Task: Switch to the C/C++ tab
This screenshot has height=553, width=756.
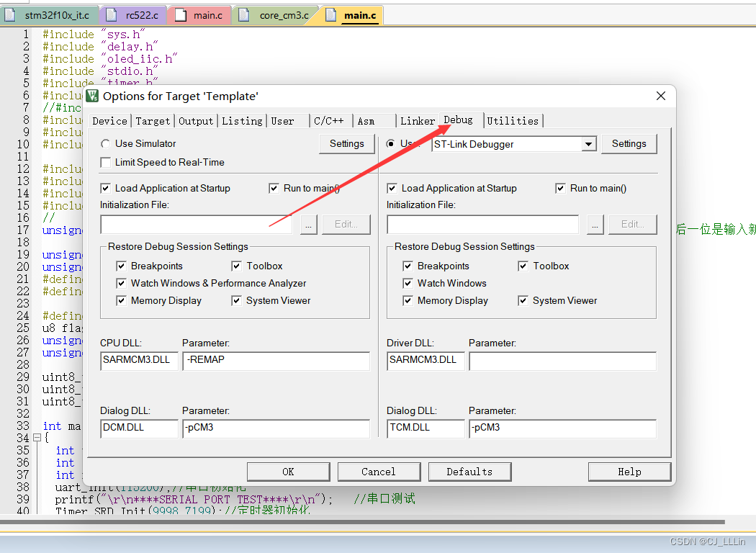Action: (330, 120)
